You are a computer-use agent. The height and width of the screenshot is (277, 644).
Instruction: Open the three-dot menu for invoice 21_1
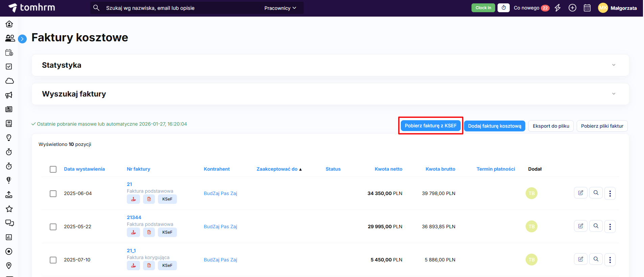[x=610, y=260]
